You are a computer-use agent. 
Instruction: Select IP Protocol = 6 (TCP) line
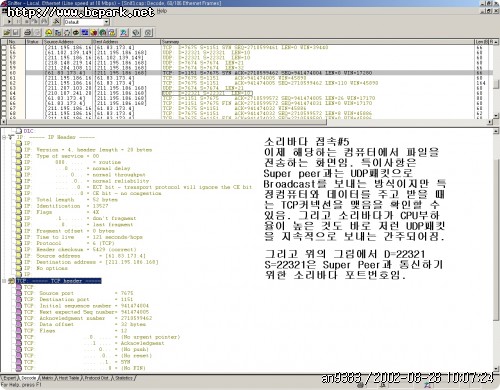[69, 243]
